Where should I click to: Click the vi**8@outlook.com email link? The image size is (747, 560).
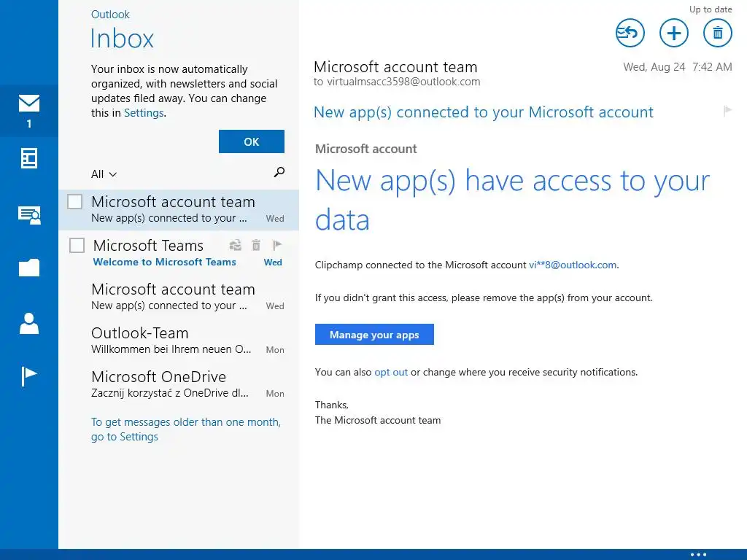click(573, 265)
